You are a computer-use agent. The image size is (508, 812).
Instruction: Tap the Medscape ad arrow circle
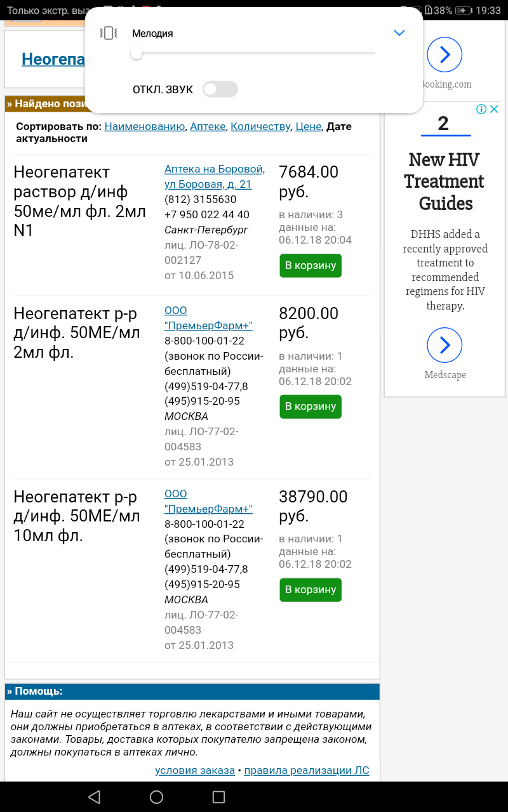(x=444, y=345)
